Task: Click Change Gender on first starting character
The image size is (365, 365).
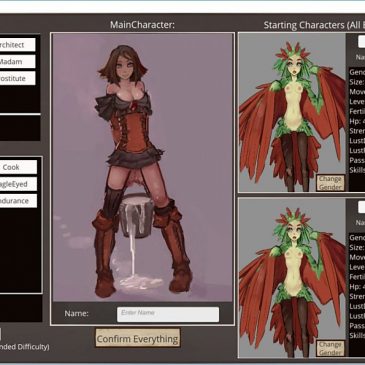Action: click(x=330, y=183)
